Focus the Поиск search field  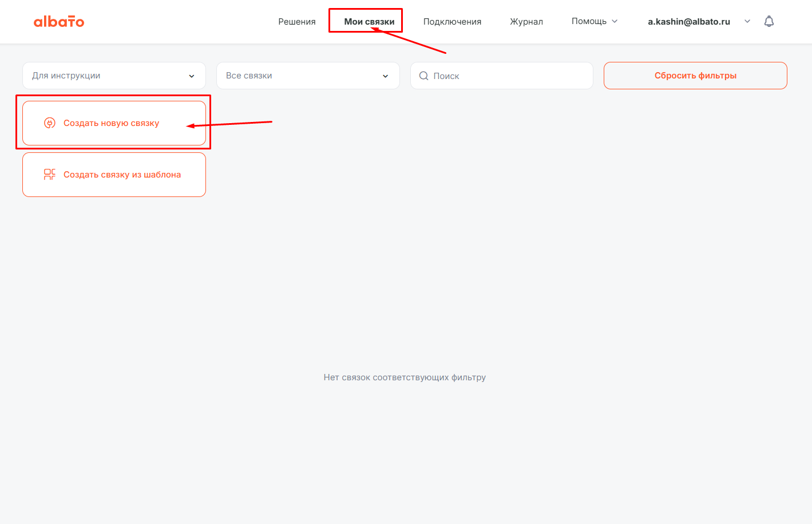[506, 76]
